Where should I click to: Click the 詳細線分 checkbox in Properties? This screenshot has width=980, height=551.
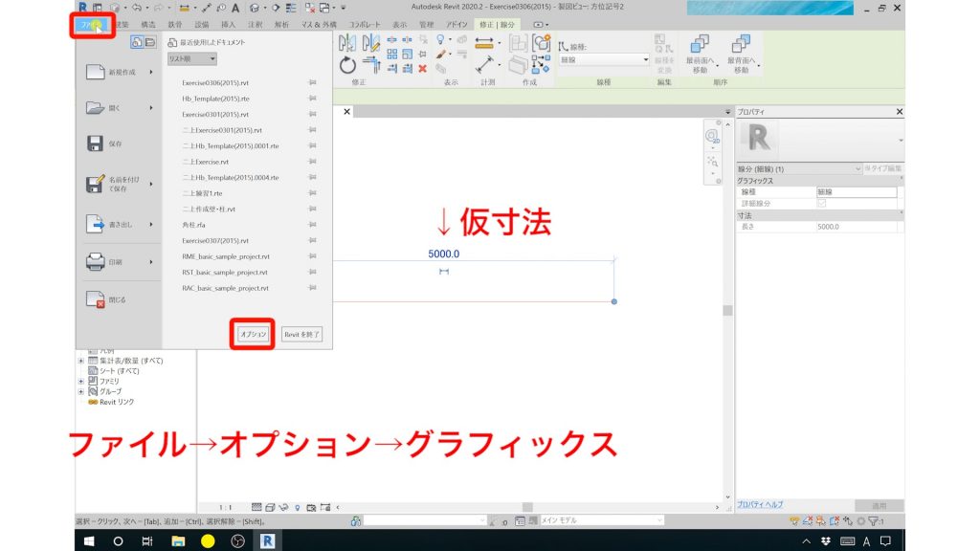click(821, 204)
